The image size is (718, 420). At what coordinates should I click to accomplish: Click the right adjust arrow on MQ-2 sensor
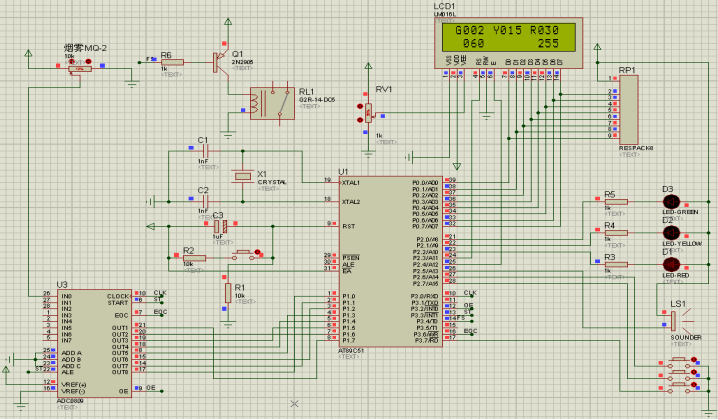click(x=88, y=61)
